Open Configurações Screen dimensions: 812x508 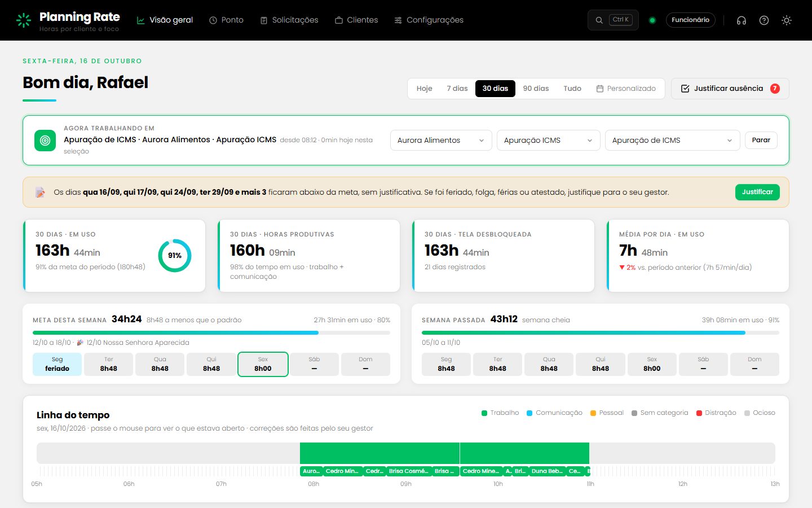[429, 20]
